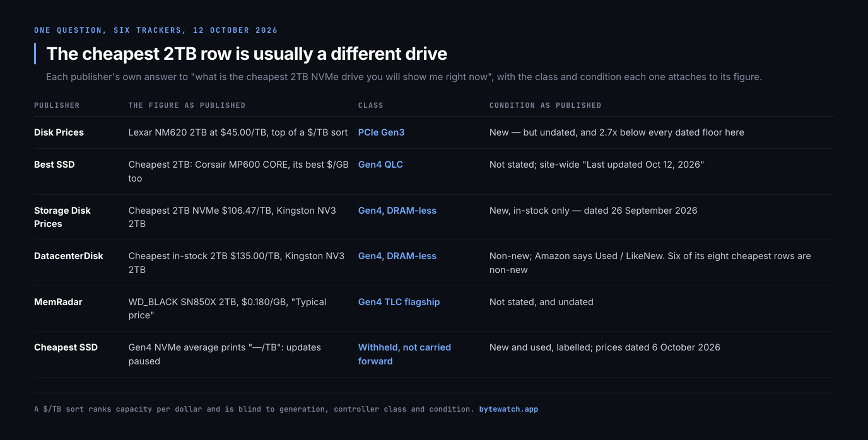Select the MemRadar publisher name
The image size is (868, 440).
click(x=58, y=302)
